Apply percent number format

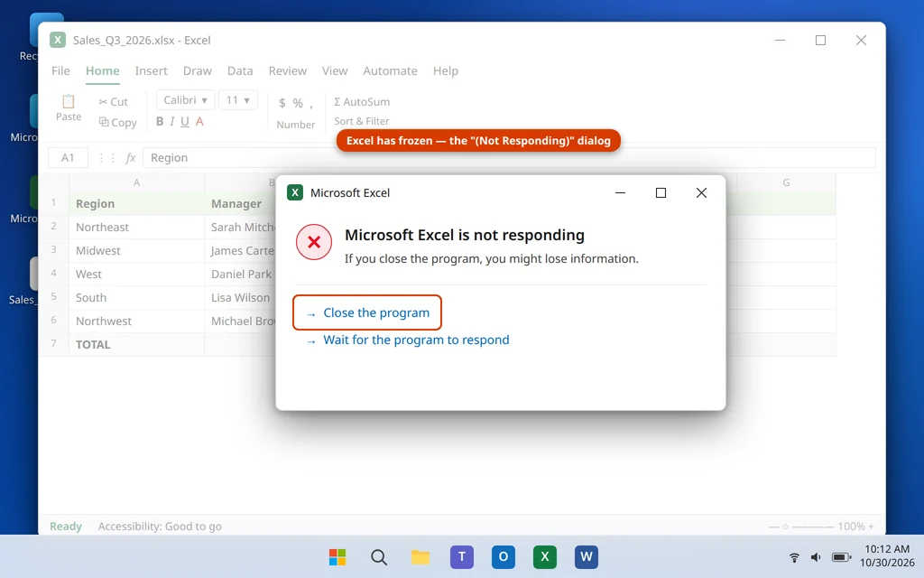pos(298,103)
